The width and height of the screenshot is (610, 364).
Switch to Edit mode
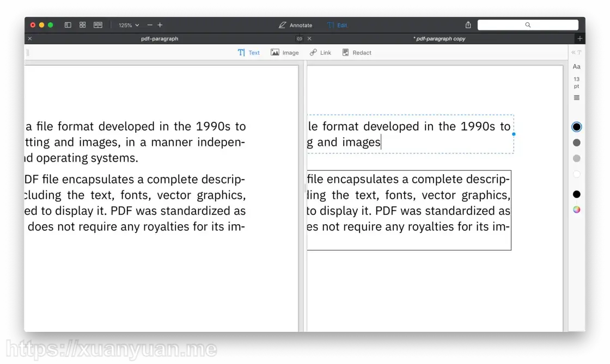(337, 25)
